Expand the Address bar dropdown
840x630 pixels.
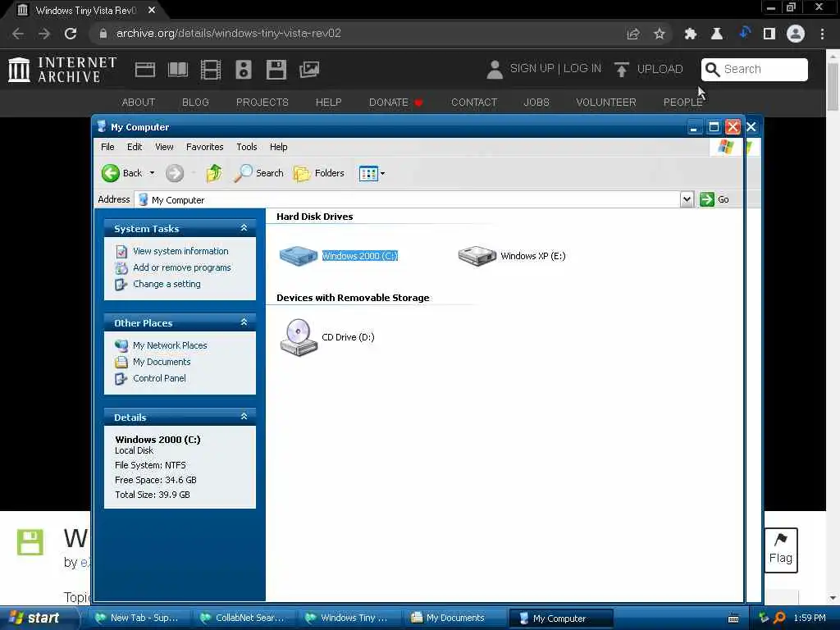687,199
